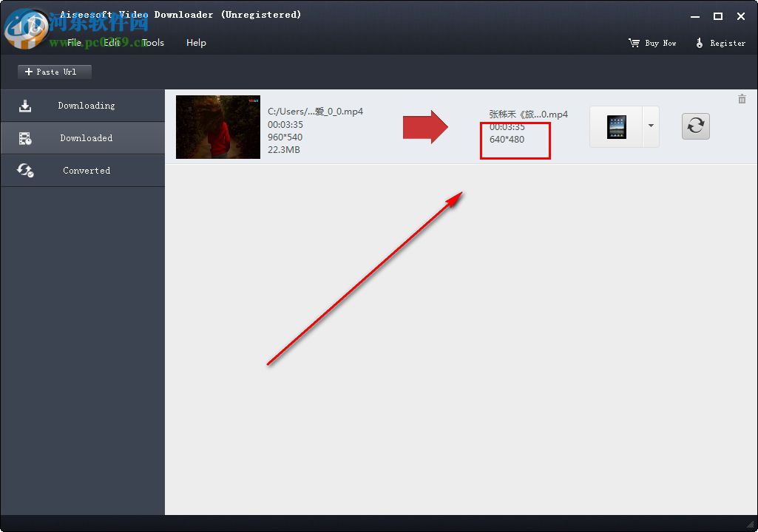758x532 pixels.
Task: Click the Converted conversion icon
Action: pyautogui.click(x=25, y=170)
